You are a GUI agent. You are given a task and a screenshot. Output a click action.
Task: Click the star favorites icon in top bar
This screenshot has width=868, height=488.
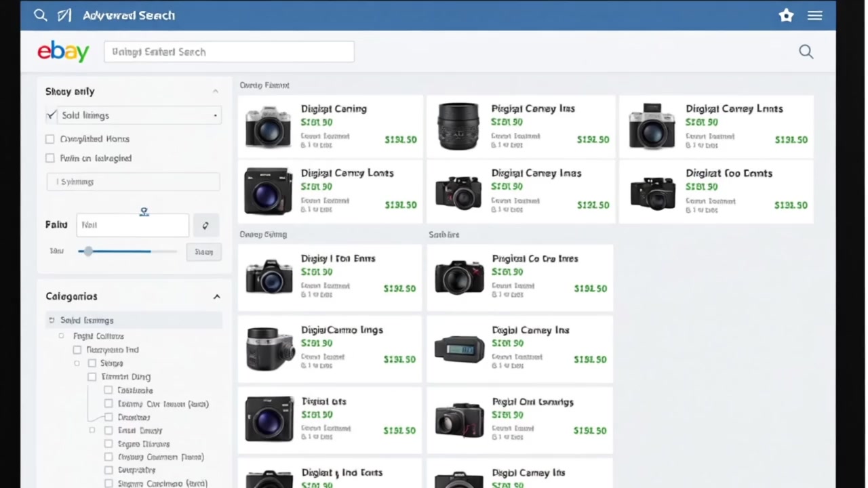(786, 15)
